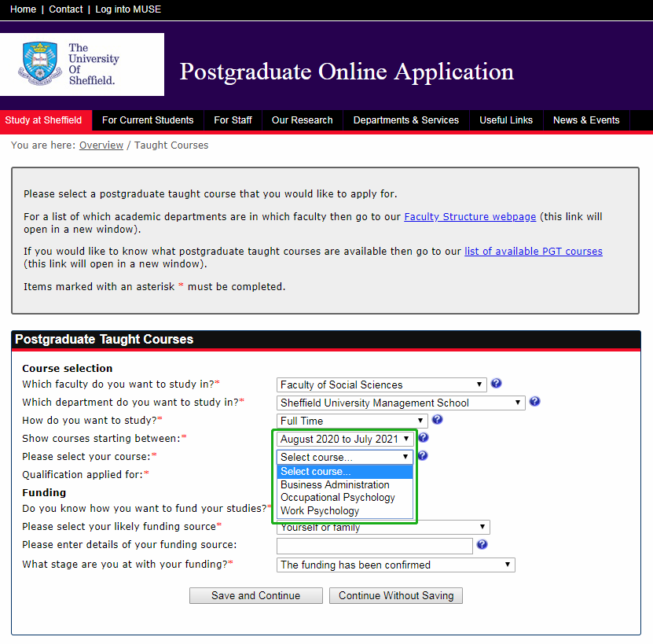Click the Continue Without Saving button
This screenshot has height=644, width=653.
[395, 596]
